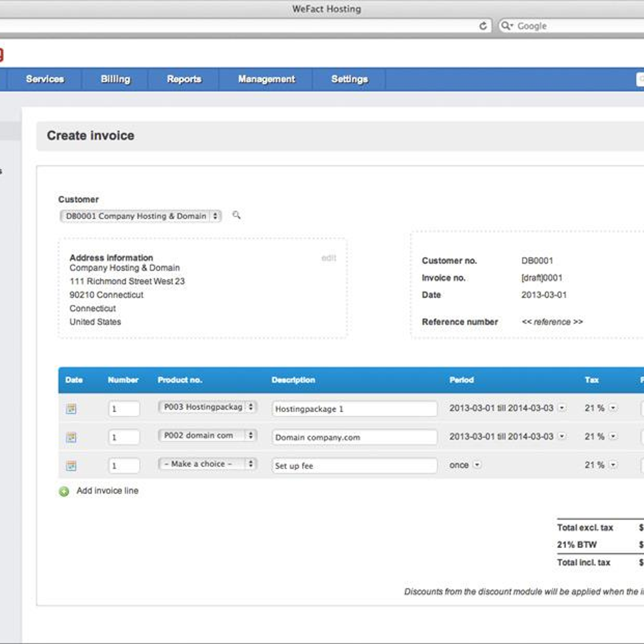Click the Hostingpackage 1 description field
The height and width of the screenshot is (644, 644).
(354, 409)
